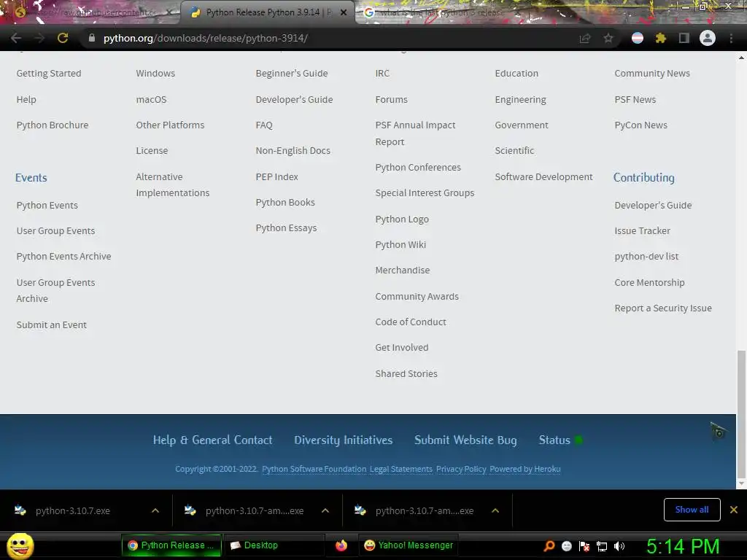This screenshot has height=560, width=747.
Task: Open Help & General Contact footer link
Action: point(212,440)
